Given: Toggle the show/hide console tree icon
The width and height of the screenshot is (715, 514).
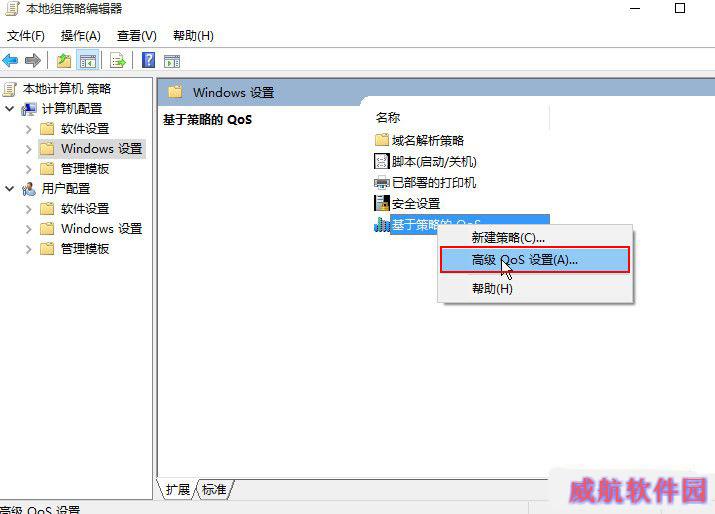Looking at the screenshot, I should pyautogui.click(x=88, y=61).
